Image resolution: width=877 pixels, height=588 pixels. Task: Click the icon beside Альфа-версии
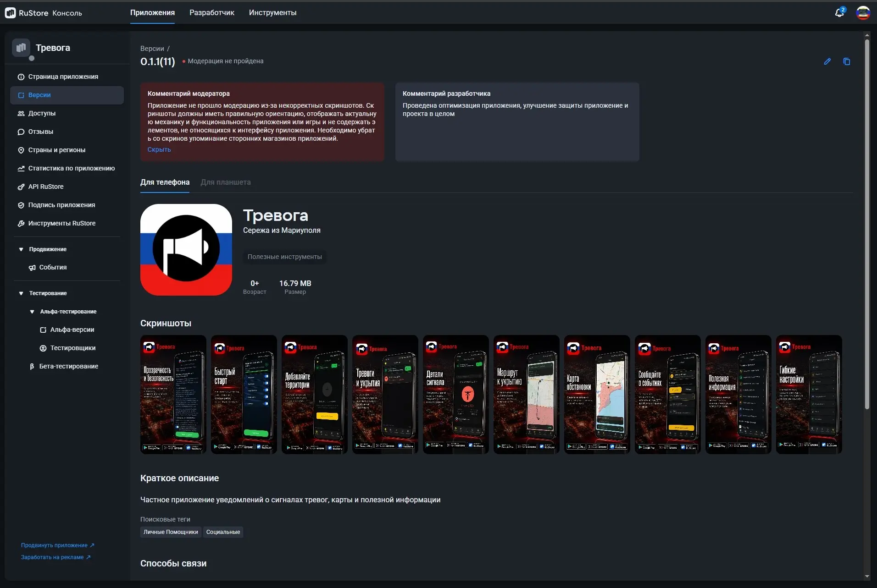pyautogui.click(x=43, y=330)
